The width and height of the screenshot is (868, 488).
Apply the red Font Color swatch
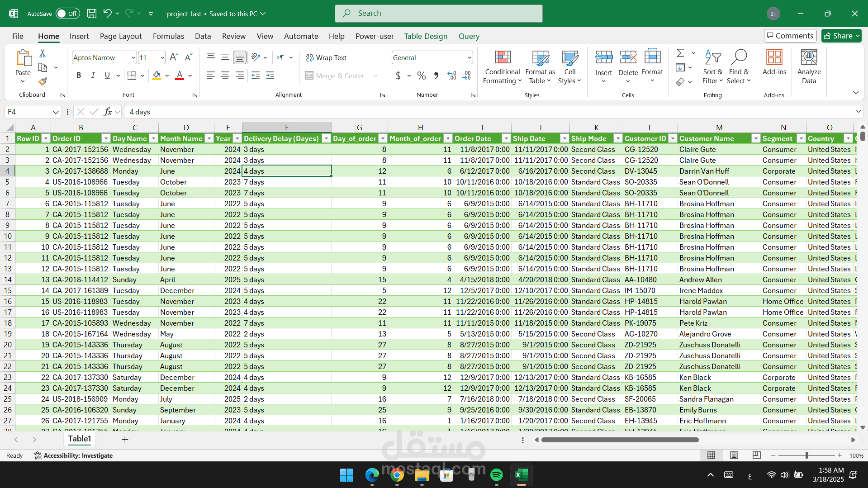[x=180, y=76]
